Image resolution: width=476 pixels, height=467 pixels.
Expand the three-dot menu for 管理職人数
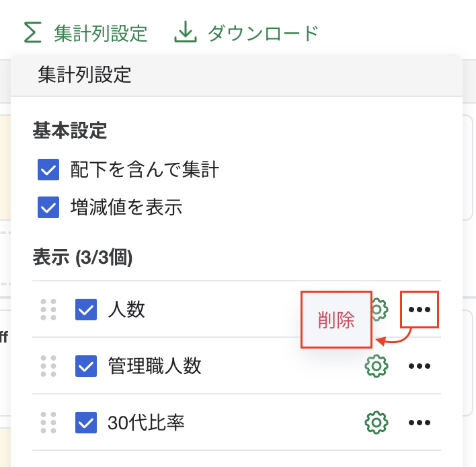[420, 366]
